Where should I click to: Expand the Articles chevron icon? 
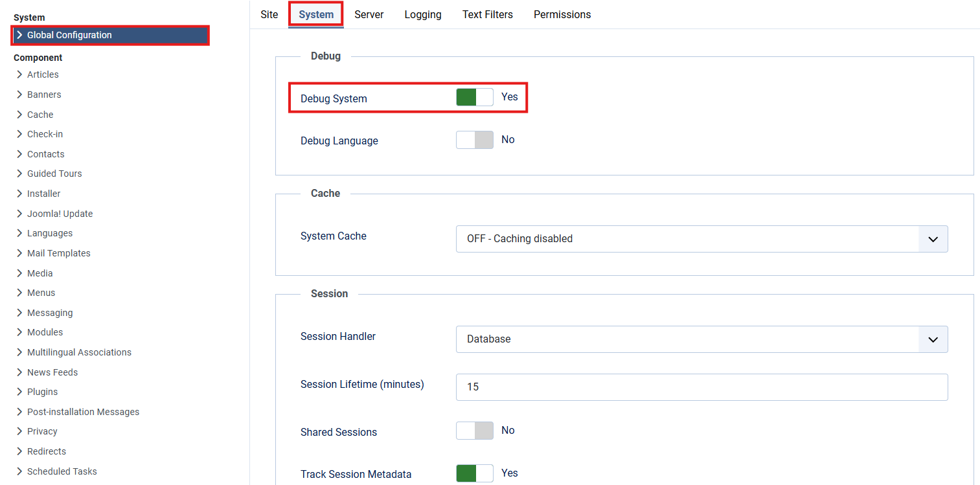[x=19, y=74]
